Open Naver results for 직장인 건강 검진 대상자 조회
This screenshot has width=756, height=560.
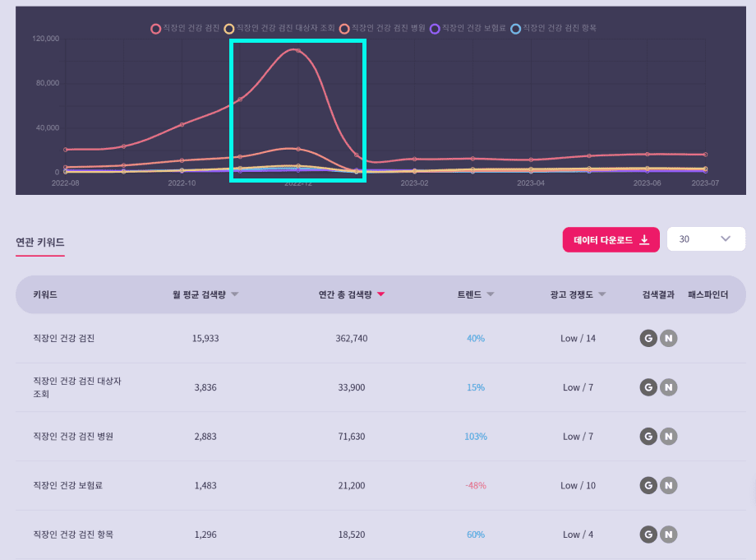click(668, 387)
